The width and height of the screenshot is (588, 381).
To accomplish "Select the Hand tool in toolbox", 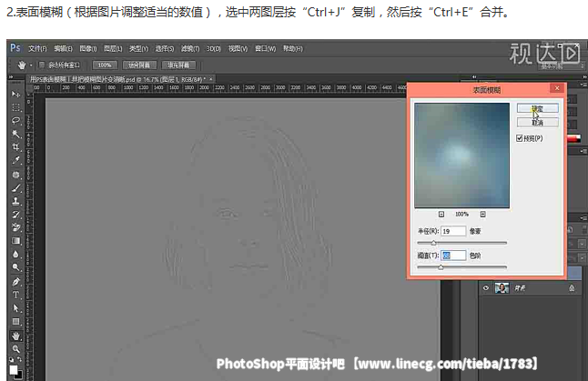I will click(x=15, y=336).
